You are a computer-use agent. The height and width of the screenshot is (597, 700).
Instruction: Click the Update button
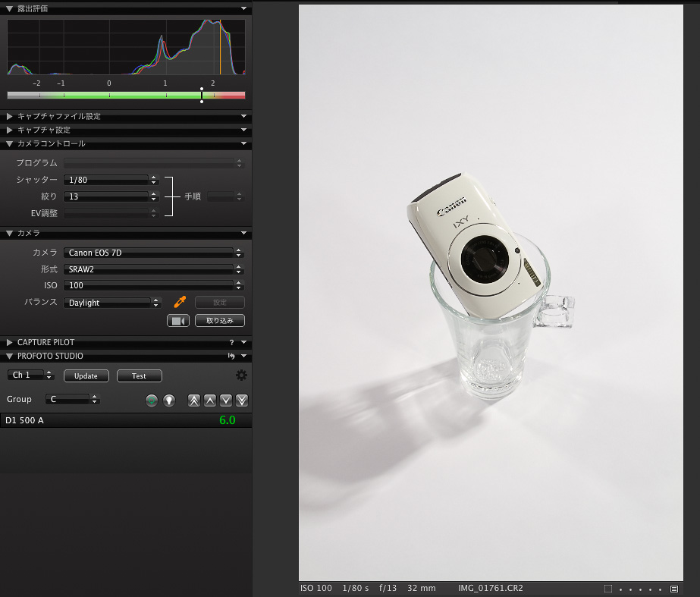coord(86,376)
